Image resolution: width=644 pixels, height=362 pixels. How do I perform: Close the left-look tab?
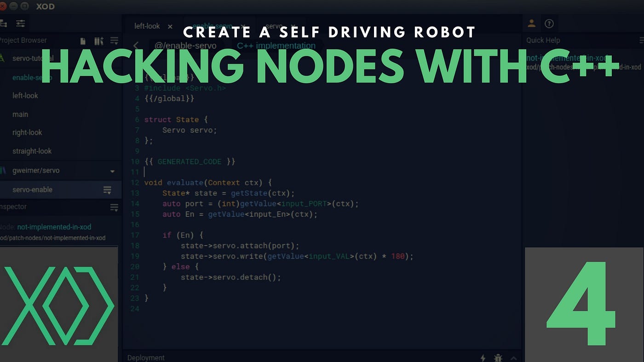tap(170, 27)
